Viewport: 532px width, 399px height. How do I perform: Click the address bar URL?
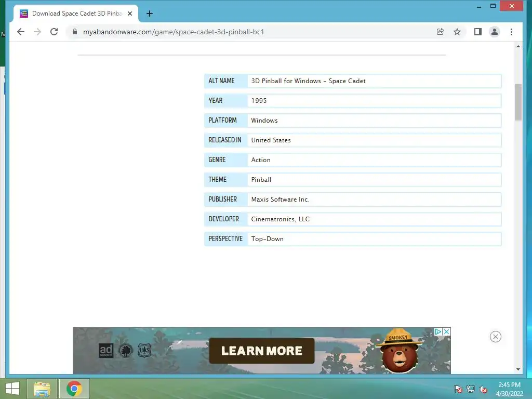pyautogui.click(x=174, y=32)
